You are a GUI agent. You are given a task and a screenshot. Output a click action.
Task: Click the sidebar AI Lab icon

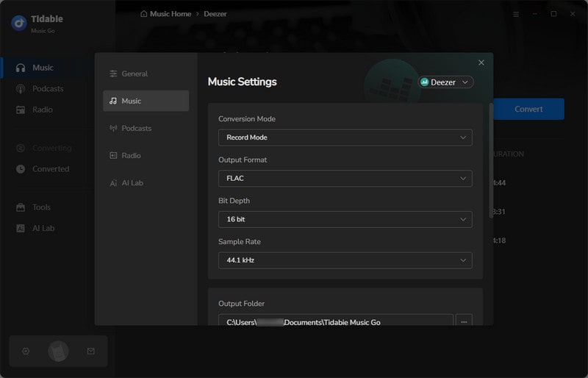[x=21, y=228]
